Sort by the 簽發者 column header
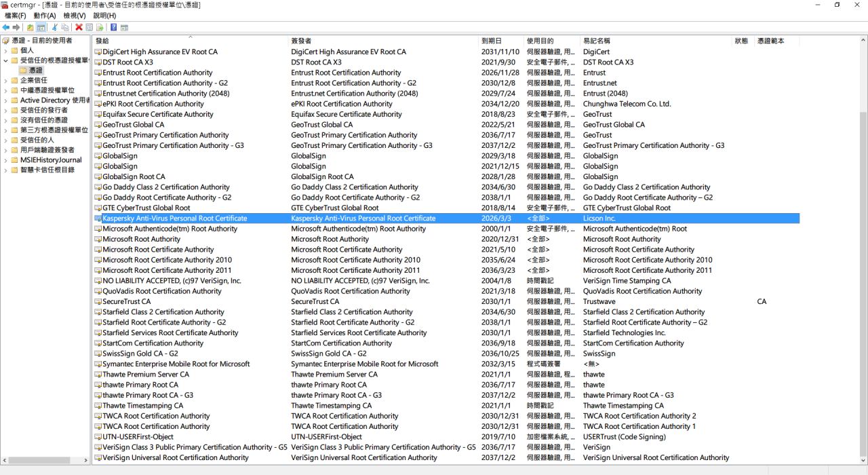The height and width of the screenshot is (475, 868). 384,41
